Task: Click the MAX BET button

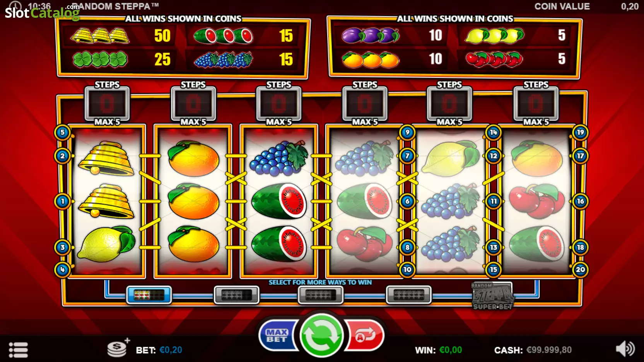Action: 278,335
